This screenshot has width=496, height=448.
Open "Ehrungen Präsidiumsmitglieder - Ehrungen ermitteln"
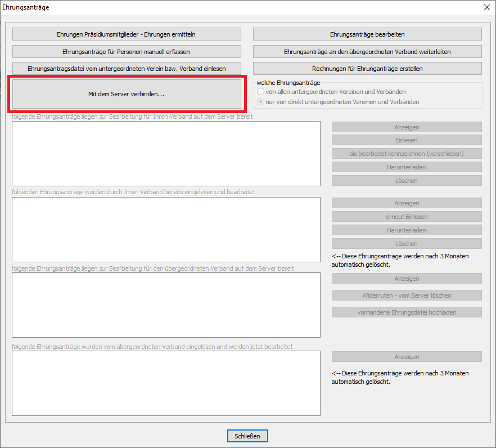(127, 34)
